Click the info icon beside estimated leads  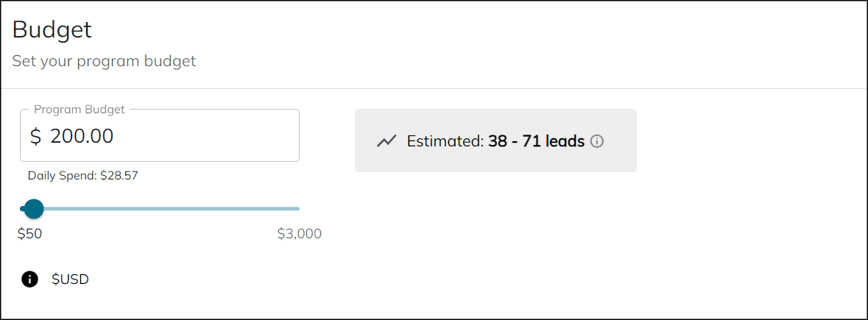[597, 141]
